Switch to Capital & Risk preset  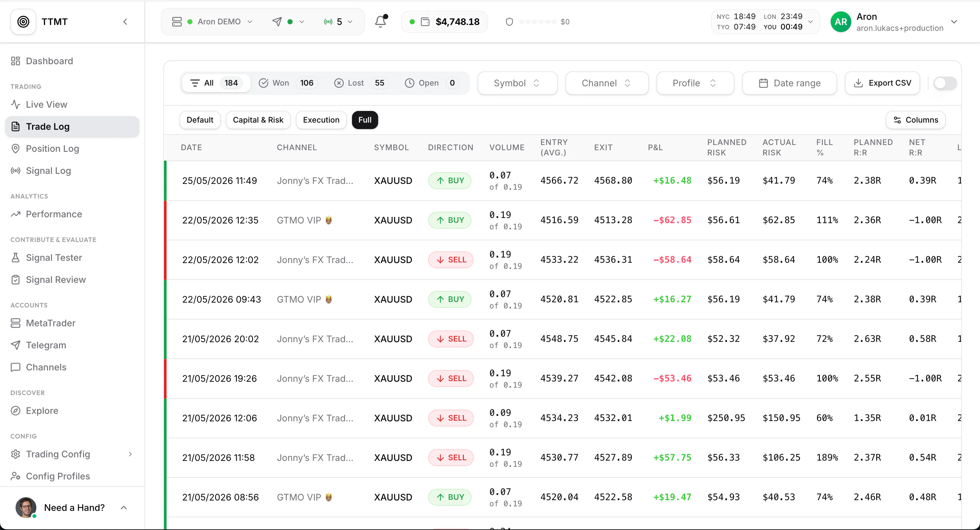pos(258,120)
